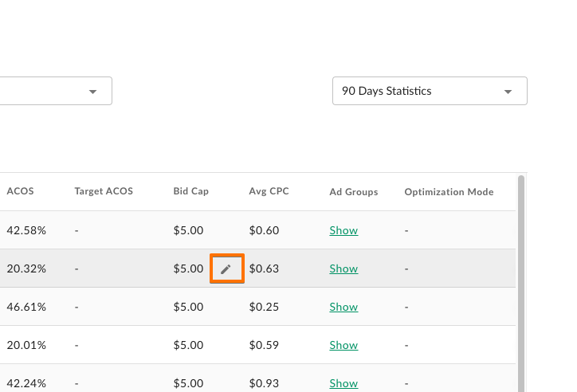577x392 pixels.
Task: Click Show link in the 46.61% ACOS row
Action: [x=343, y=307]
